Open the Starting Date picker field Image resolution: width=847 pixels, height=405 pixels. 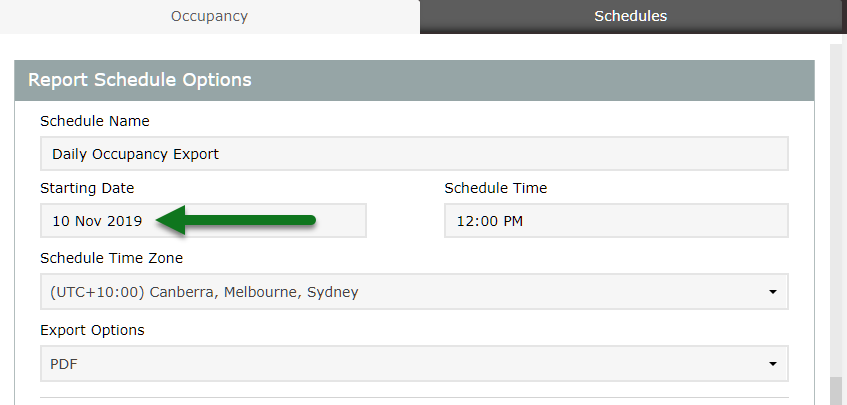click(x=203, y=221)
